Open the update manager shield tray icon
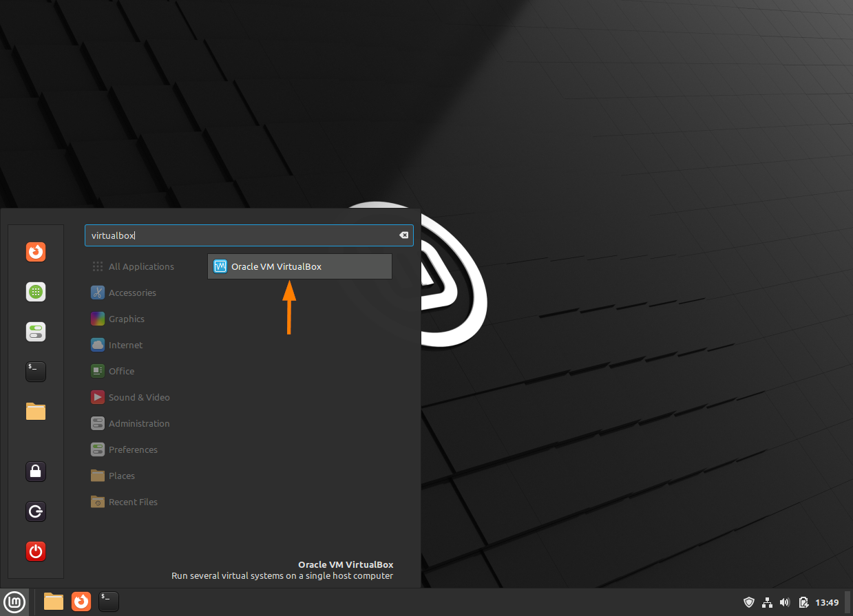Screen dimensions: 853x616 749,602
